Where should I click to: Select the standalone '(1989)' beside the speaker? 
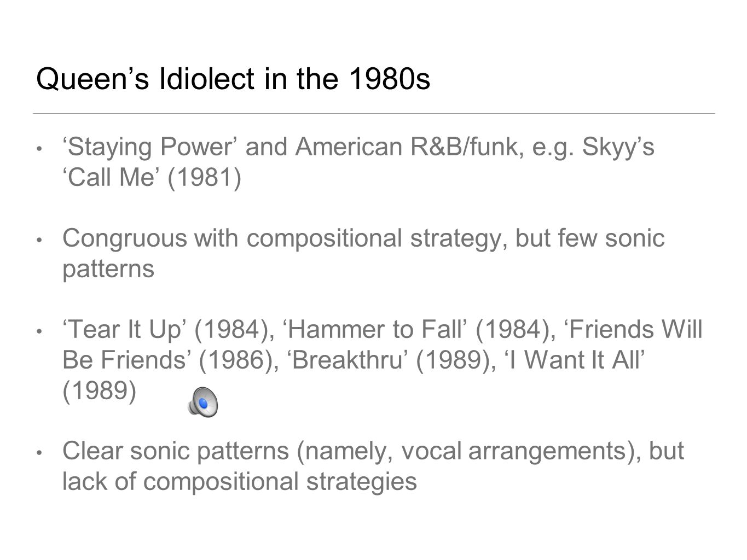(100, 391)
